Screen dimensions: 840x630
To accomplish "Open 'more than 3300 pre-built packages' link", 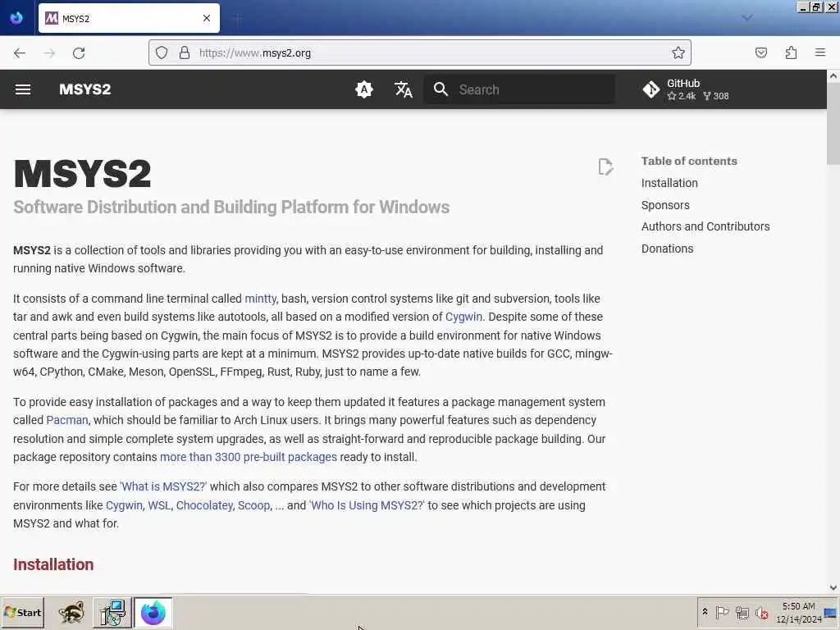I will click(249, 458).
